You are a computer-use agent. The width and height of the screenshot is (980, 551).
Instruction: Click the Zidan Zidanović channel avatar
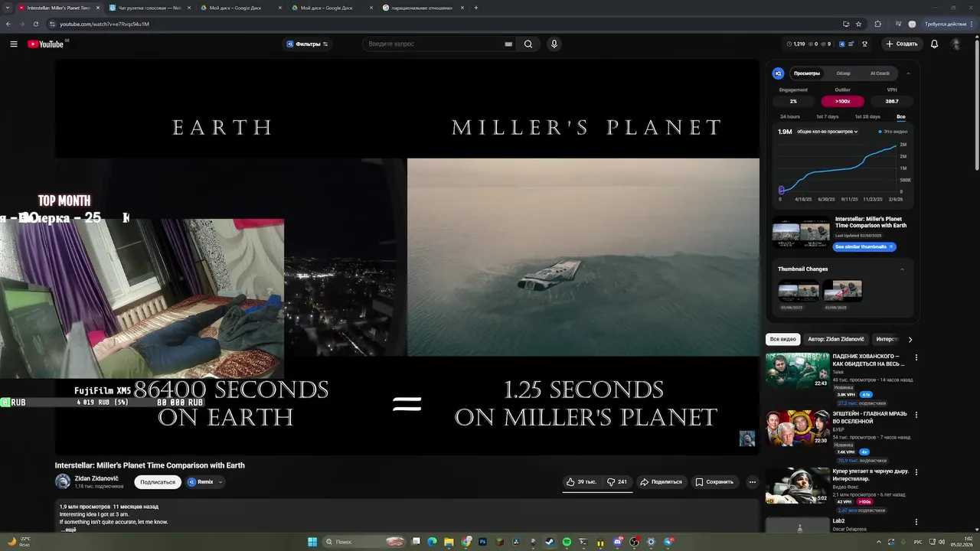[x=63, y=481]
